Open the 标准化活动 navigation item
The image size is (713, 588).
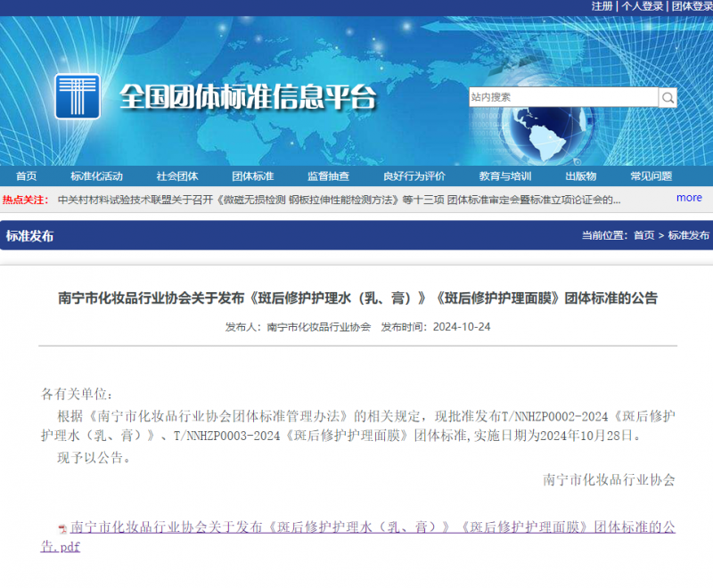(96, 176)
